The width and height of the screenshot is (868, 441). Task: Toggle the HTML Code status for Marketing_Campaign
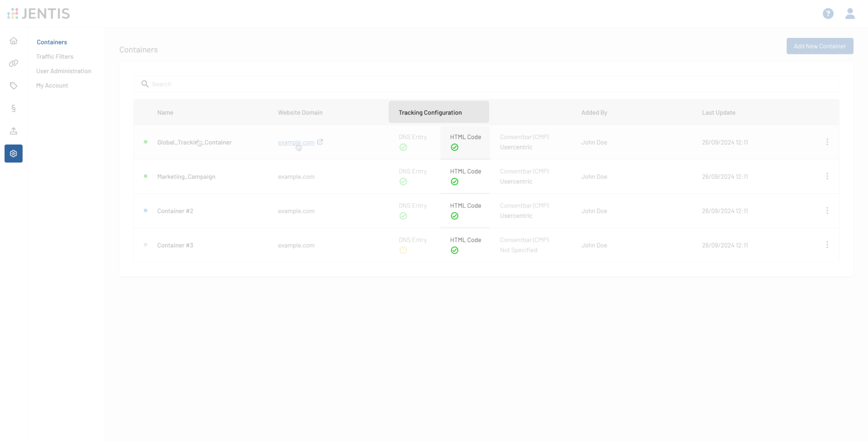[x=455, y=181]
